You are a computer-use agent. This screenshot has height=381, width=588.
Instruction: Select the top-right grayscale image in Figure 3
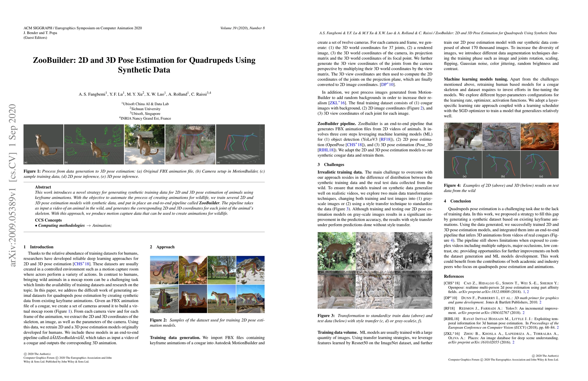413,251
